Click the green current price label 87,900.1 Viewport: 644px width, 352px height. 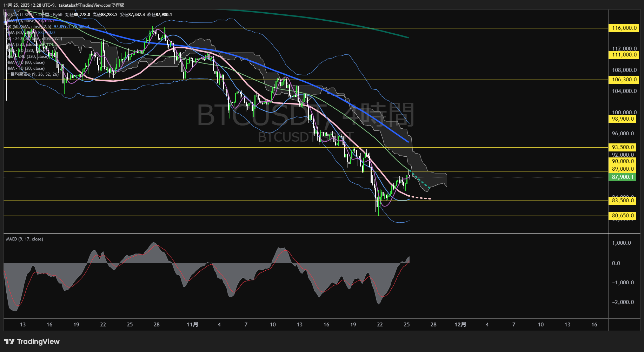click(x=623, y=177)
